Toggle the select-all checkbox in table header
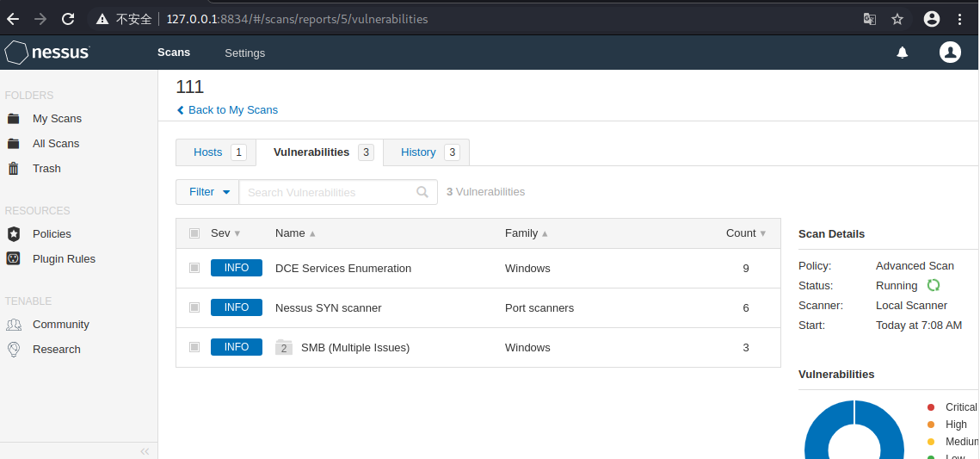Viewport: 980px width, 459px height. click(x=194, y=233)
